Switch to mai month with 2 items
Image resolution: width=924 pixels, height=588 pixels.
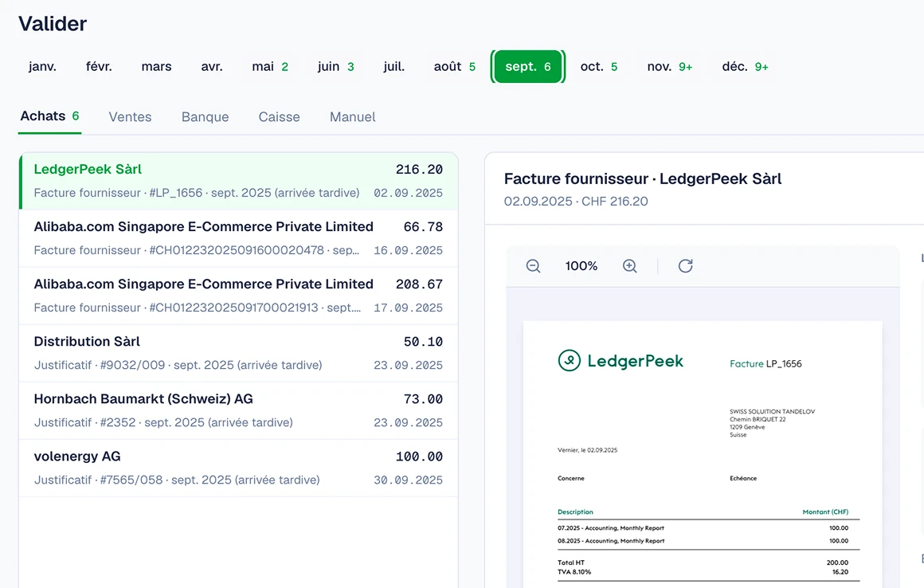270,67
